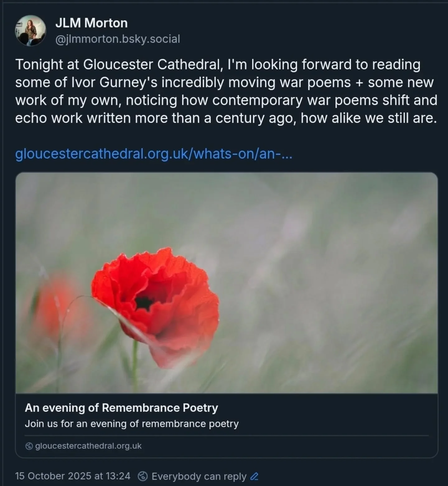Click the JLM Morton display name

click(91, 23)
